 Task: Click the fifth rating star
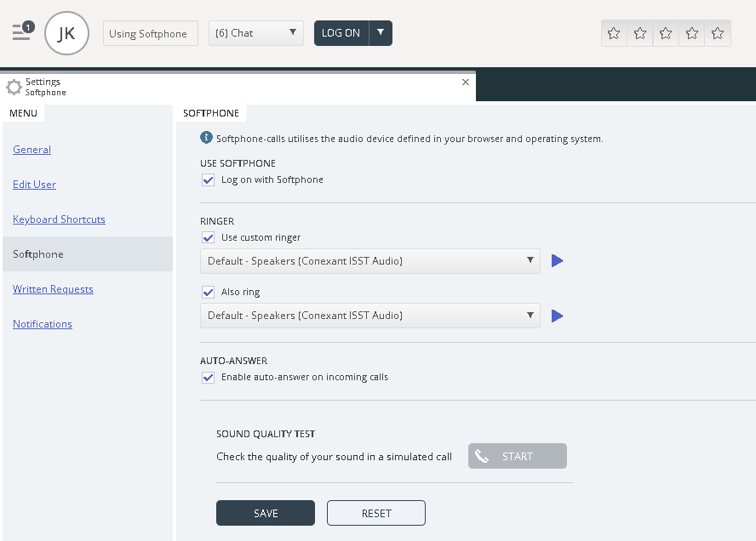[718, 33]
